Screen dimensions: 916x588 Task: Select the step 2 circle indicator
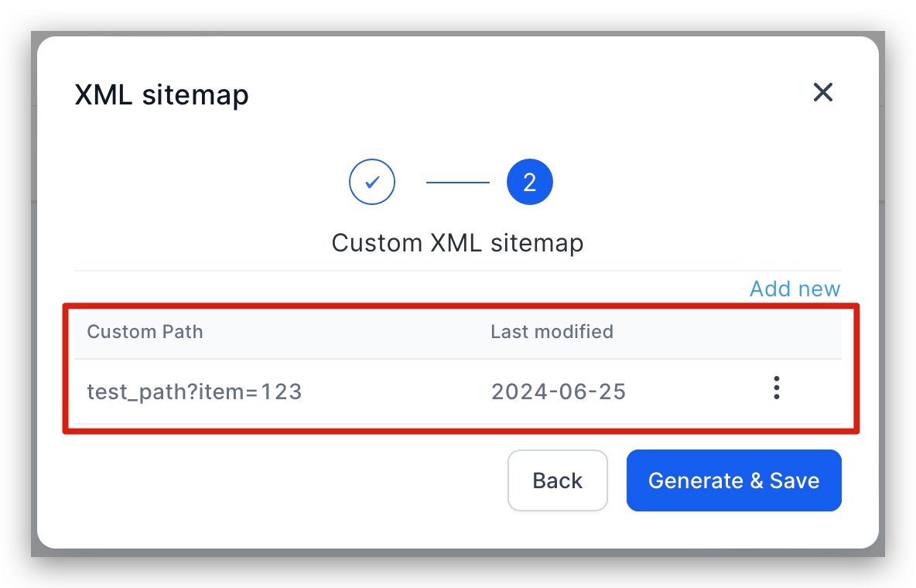tap(529, 183)
